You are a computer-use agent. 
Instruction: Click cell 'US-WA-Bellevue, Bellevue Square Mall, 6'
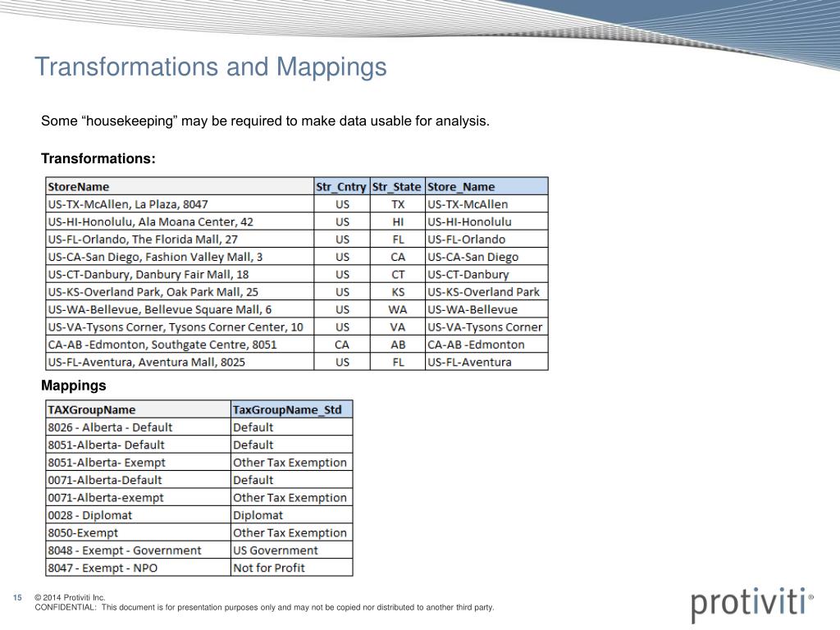(180, 309)
